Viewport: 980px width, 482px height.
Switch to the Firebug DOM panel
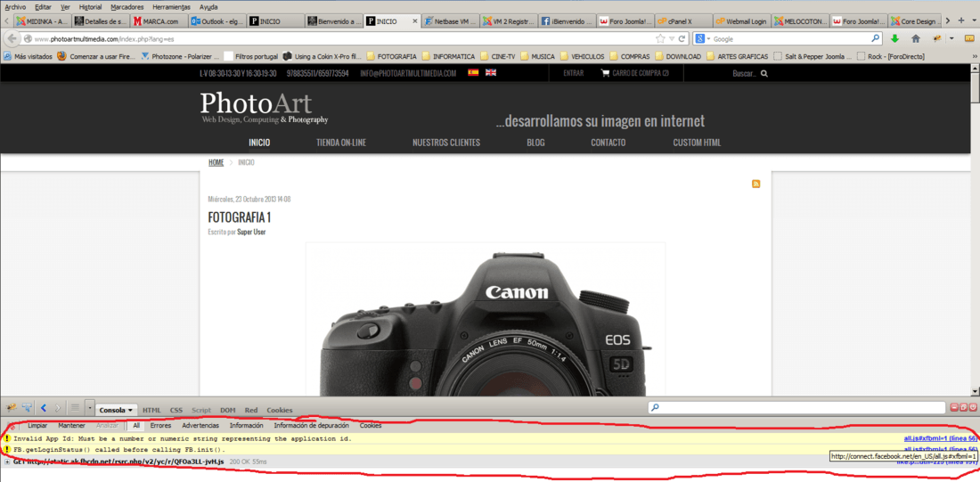pyautogui.click(x=228, y=410)
